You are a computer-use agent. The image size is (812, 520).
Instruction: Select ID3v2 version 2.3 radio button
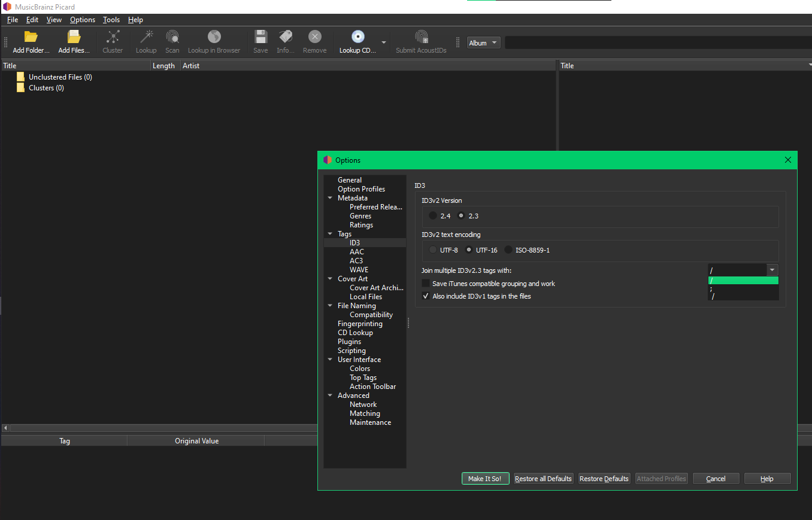click(461, 215)
